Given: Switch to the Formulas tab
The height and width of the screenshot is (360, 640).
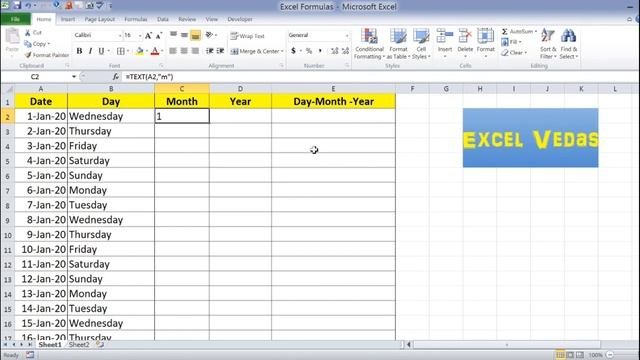Looking at the screenshot, I should [136, 19].
